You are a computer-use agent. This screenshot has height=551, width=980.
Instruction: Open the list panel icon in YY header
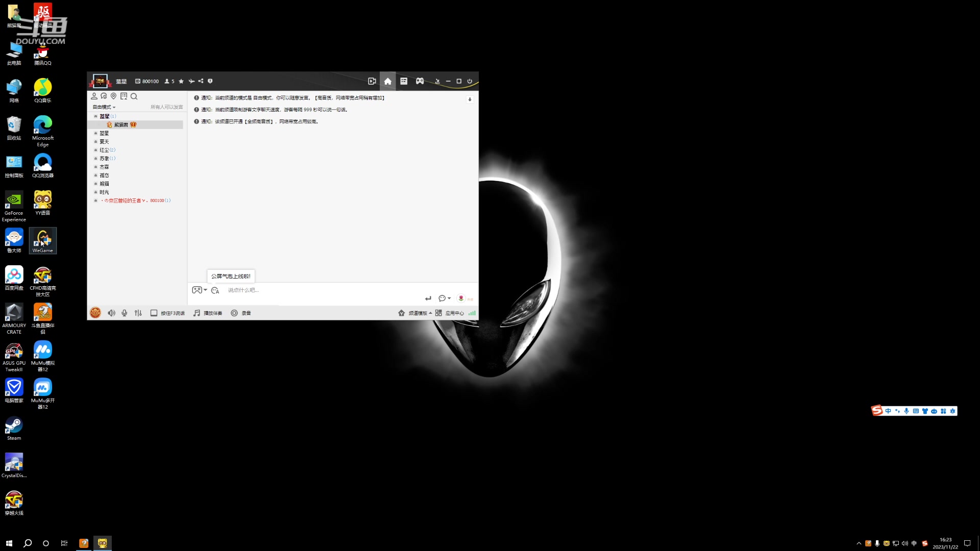tap(404, 81)
